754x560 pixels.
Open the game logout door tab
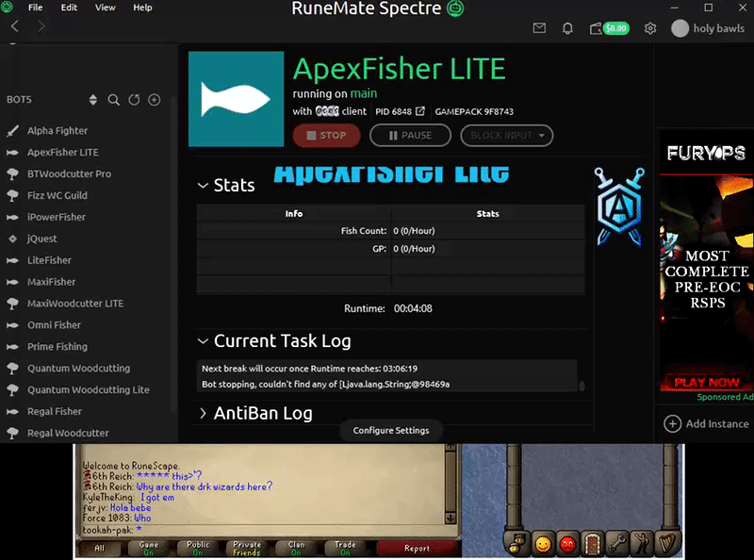click(593, 544)
